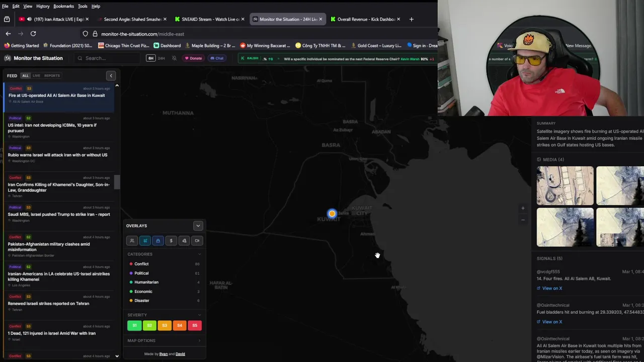The image size is (644, 362).
Task: Zoom out map with minus button
Action: point(523,220)
